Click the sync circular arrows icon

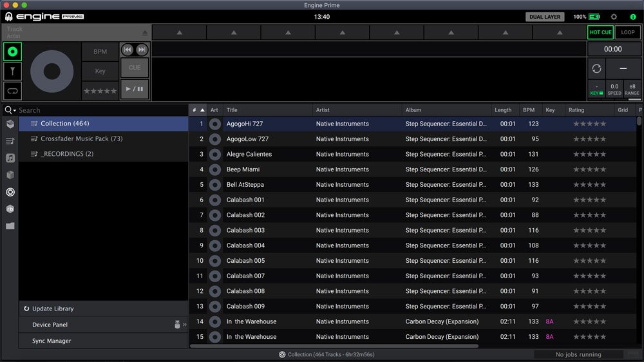(x=596, y=68)
